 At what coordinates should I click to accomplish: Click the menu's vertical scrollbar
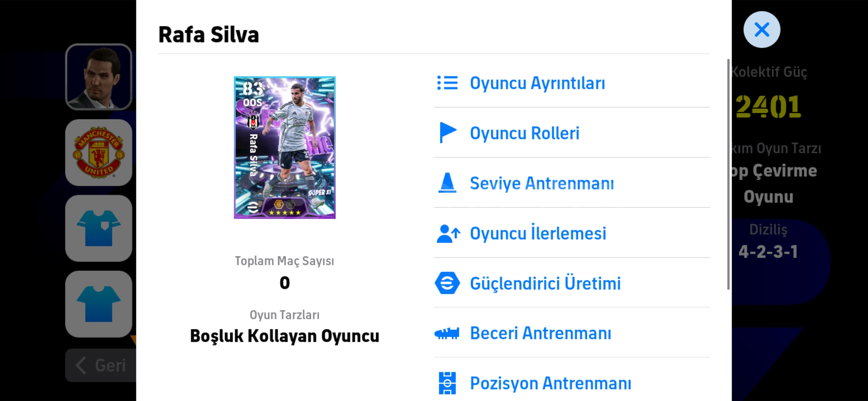tap(728, 175)
